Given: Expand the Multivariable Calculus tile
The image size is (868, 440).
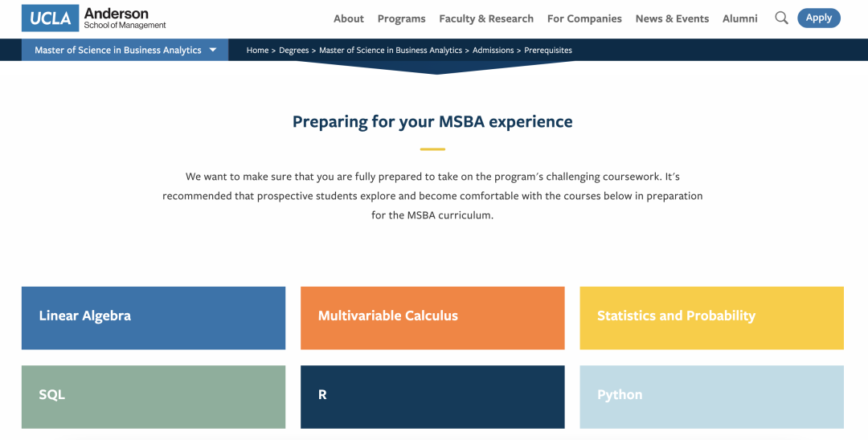Looking at the screenshot, I should pyautogui.click(x=432, y=317).
